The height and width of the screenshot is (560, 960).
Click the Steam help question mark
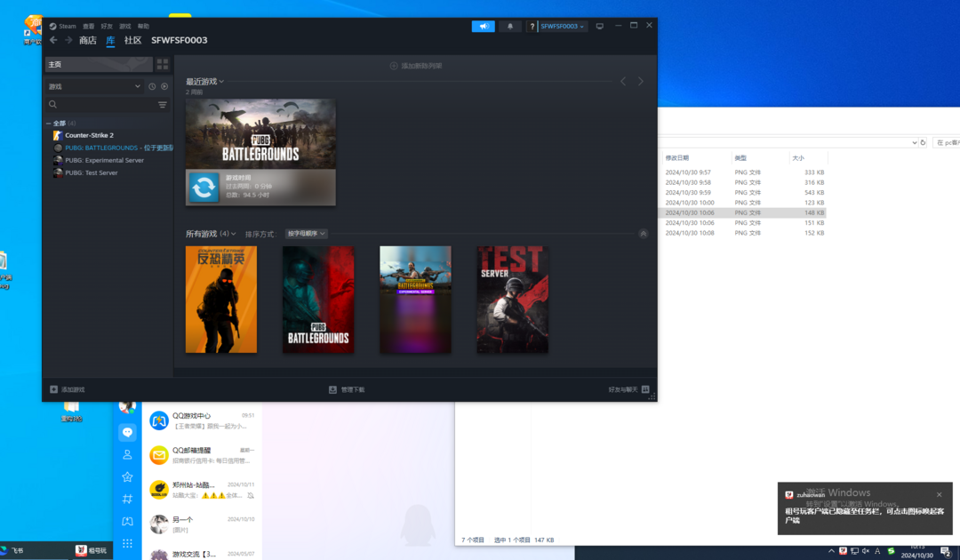pos(532,27)
